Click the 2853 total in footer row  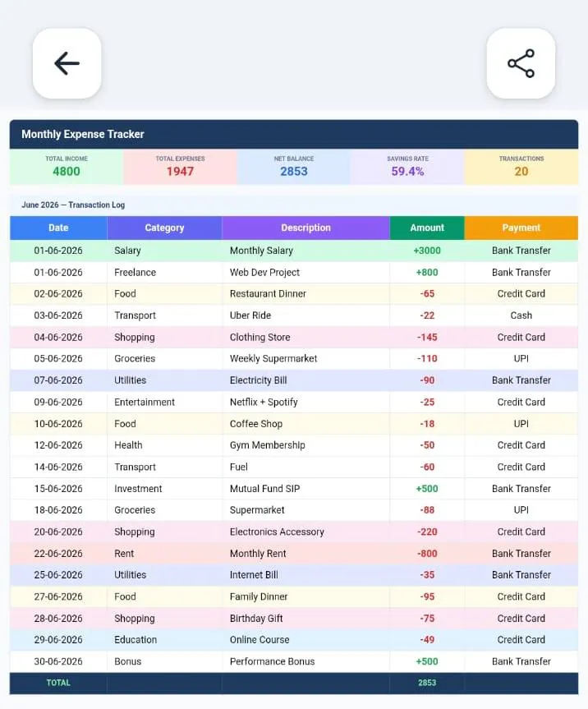[427, 683]
